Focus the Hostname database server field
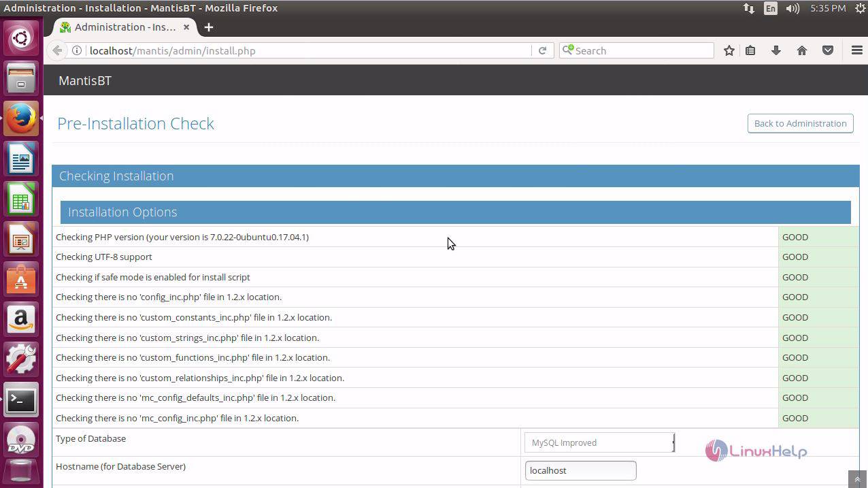The width and height of the screenshot is (868, 488). point(580,470)
